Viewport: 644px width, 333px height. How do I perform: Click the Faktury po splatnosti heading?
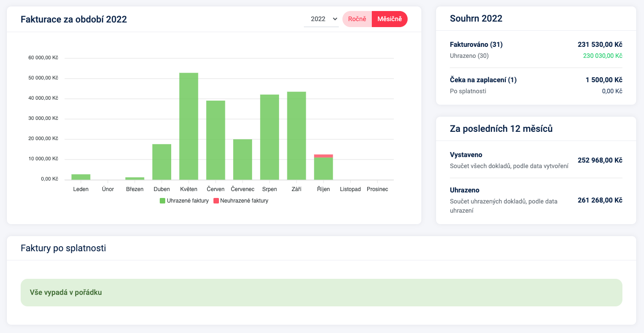point(63,248)
